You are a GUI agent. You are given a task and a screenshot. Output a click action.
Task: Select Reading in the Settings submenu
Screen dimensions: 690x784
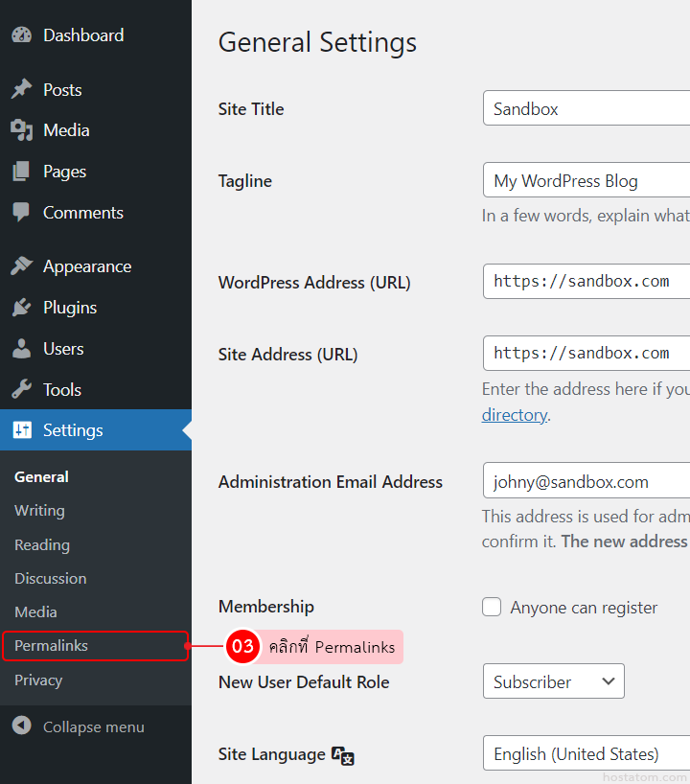pyautogui.click(x=42, y=544)
